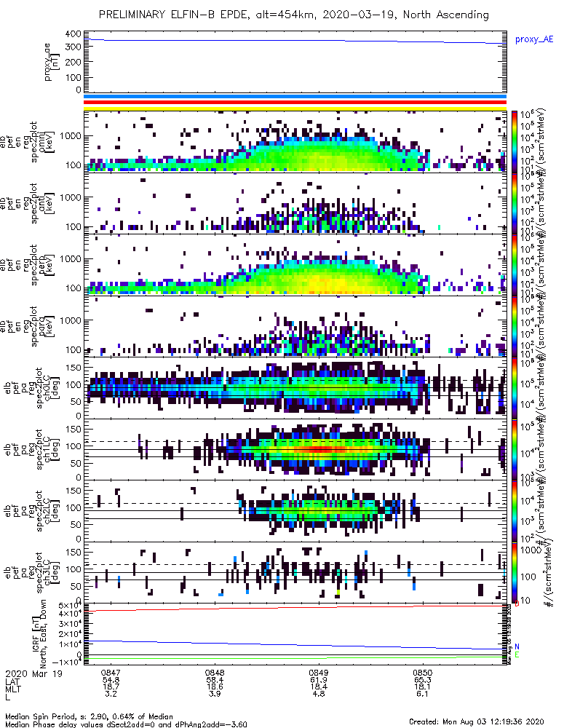Click the blue horizontal indicator bar

[295, 97]
